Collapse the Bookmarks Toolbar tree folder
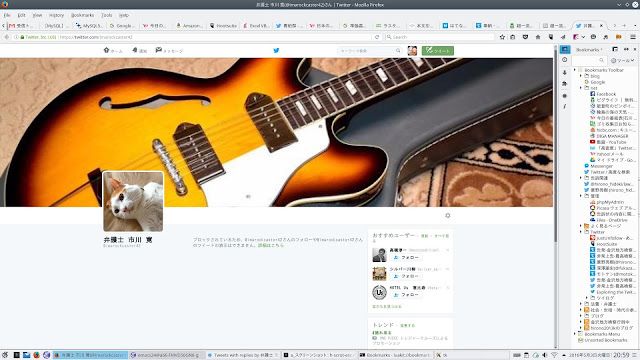The height and width of the screenshot is (360, 640). point(575,70)
